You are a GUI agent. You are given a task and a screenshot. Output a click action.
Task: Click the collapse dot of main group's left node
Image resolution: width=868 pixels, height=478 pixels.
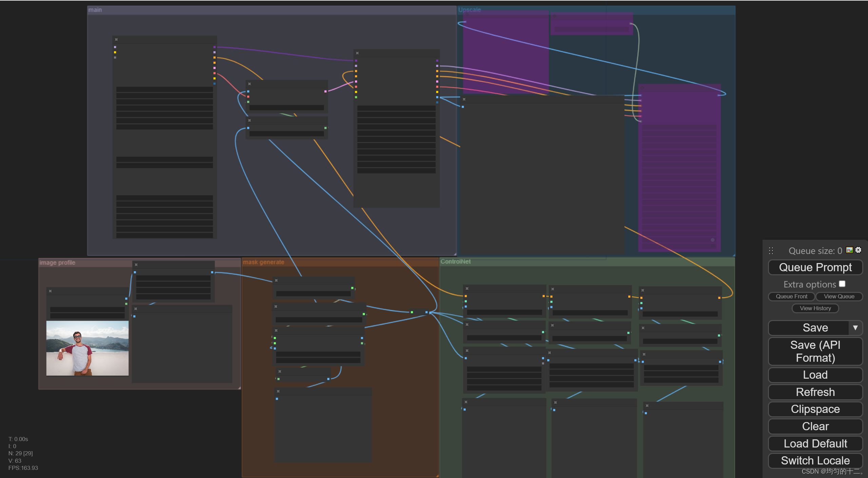click(x=116, y=40)
